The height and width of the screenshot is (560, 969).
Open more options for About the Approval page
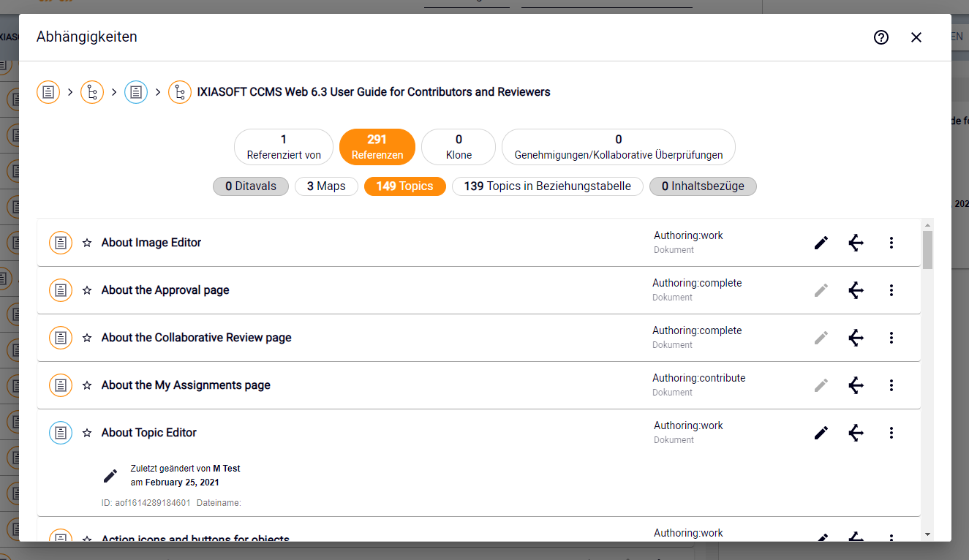(x=891, y=290)
